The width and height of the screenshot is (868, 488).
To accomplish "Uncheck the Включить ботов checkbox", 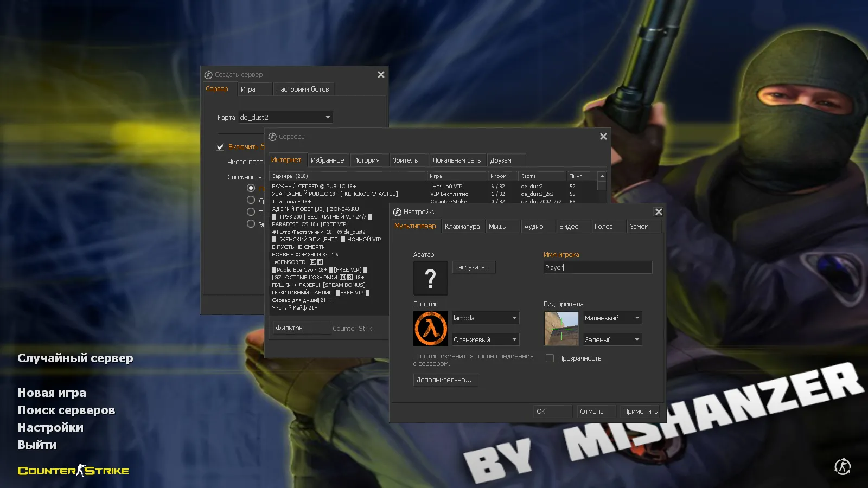I will tap(220, 146).
